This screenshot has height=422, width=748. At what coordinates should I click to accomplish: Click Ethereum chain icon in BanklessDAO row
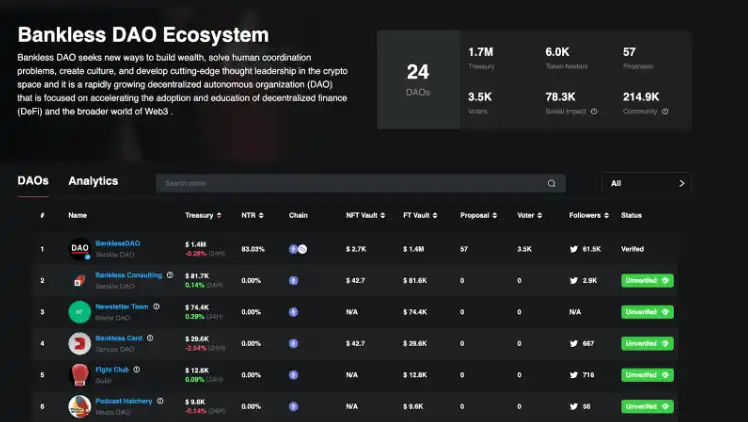(x=293, y=249)
